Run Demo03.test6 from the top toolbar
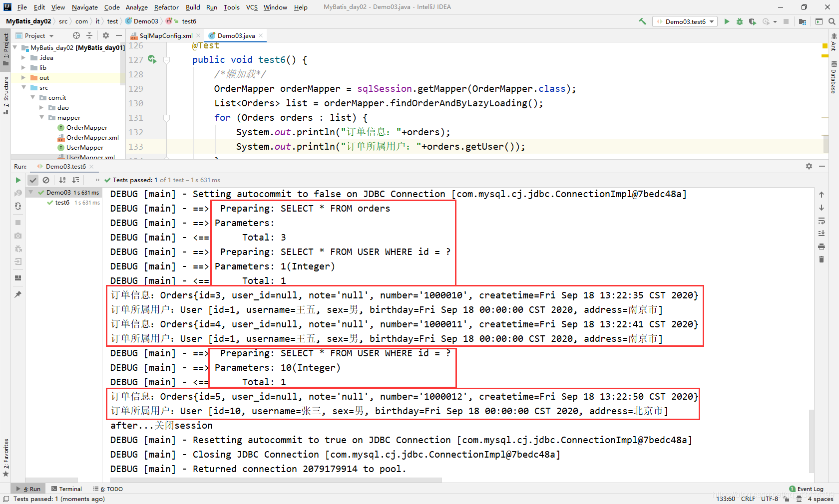 point(727,21)
